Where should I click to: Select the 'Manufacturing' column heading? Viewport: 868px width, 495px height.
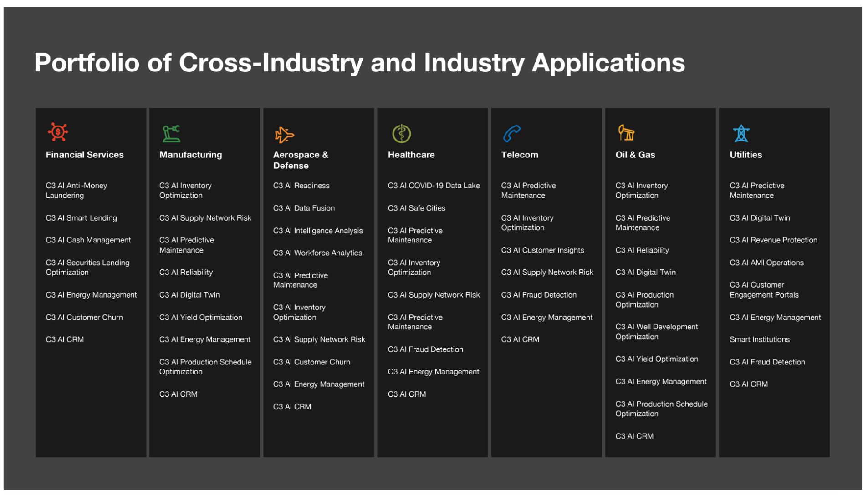pos(191,155)
